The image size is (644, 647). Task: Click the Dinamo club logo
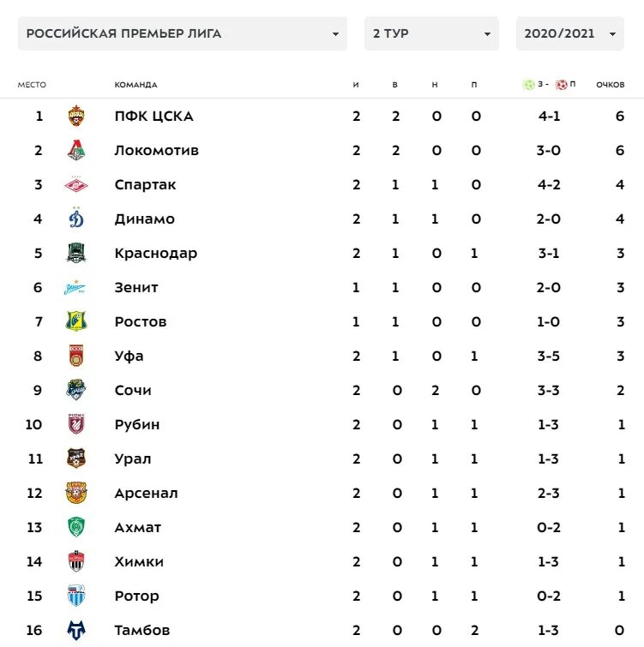tap(76, 219)
